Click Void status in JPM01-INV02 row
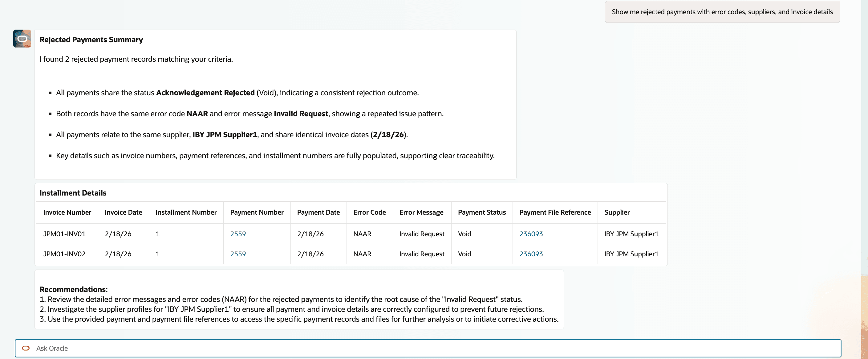The image size is (868, 359). [x=464, y=254]
